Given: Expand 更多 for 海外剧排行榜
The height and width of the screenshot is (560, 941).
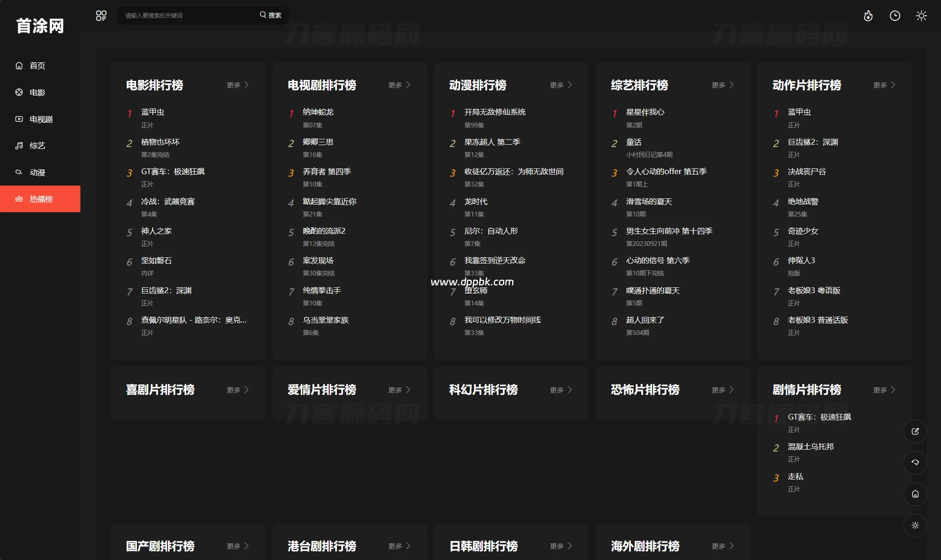Looking at the screenshot, I should pyautogui.click(x=723, y=546).
